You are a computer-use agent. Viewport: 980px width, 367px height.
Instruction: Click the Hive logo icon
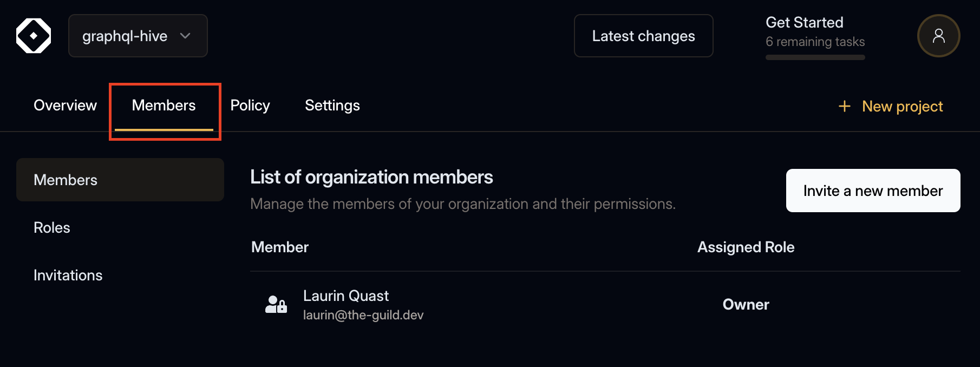[34, 35]
